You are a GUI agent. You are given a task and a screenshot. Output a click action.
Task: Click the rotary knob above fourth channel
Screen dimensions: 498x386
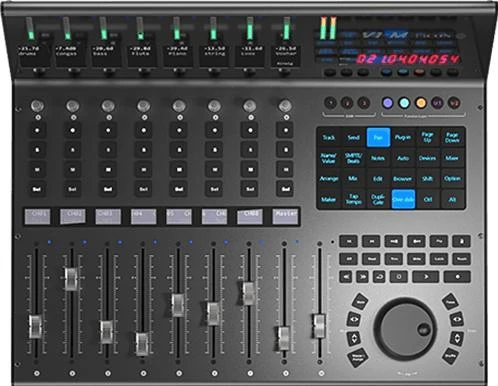[x=144, y=106]
